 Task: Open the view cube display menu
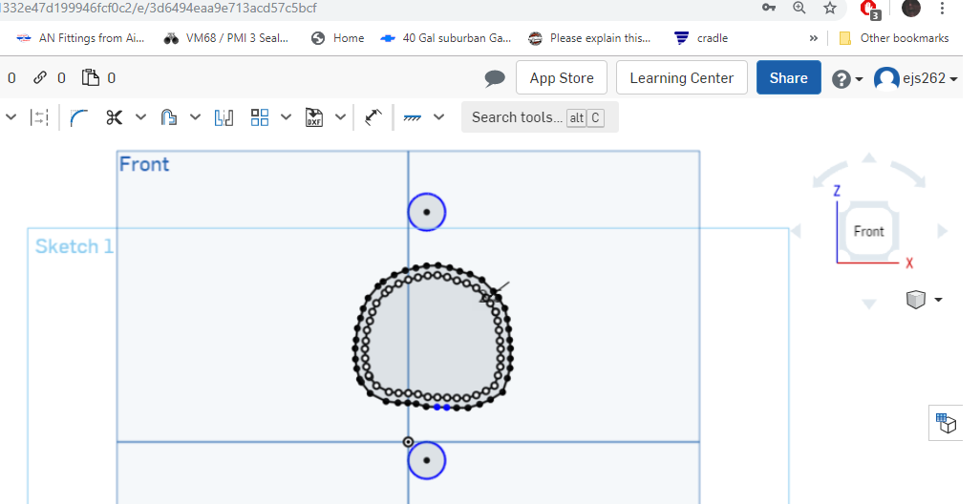[x=924, y=300]
